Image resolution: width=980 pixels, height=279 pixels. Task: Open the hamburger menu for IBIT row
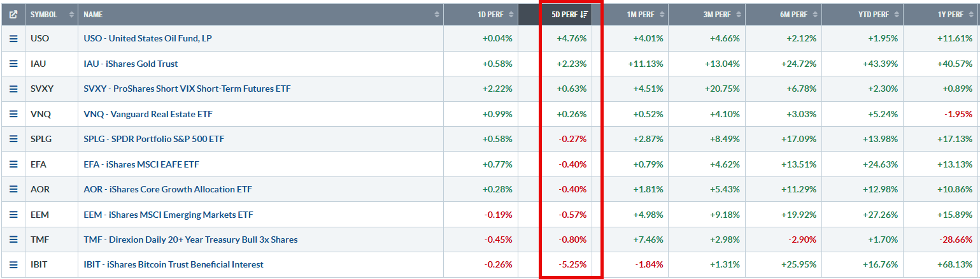[13, 264]
